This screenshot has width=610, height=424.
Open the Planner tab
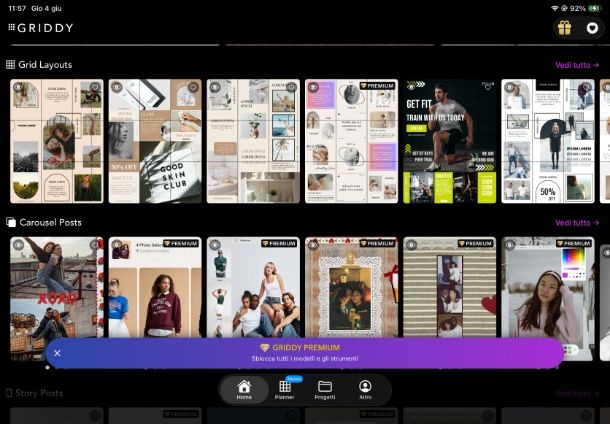click(284, 390)
